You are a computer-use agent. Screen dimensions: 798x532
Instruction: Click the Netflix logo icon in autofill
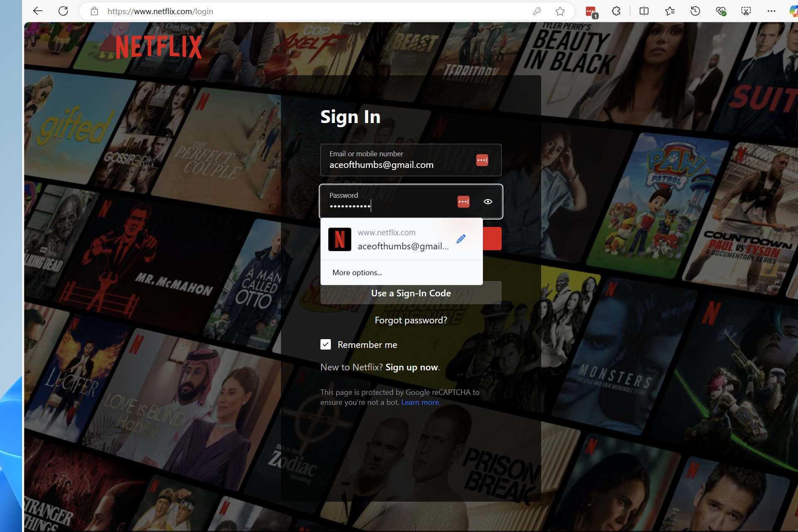tap(339, 239)
